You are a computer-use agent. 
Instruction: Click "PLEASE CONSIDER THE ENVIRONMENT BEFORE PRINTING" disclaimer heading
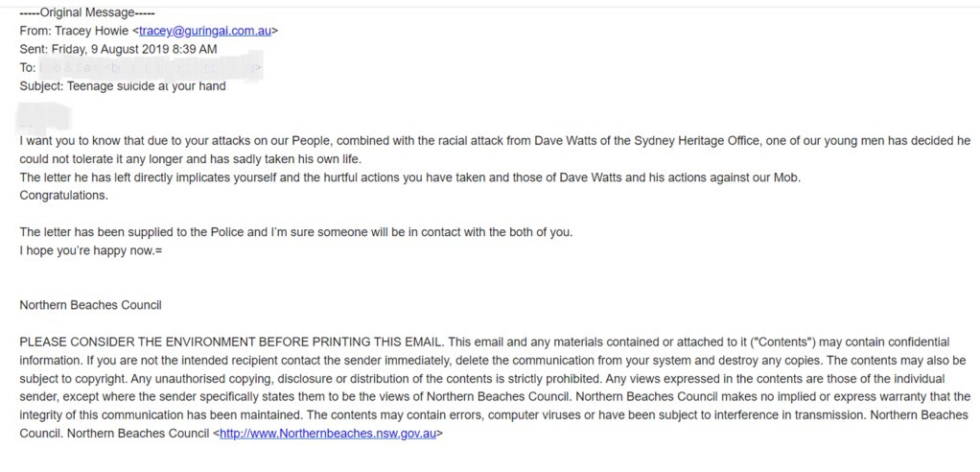230,342
